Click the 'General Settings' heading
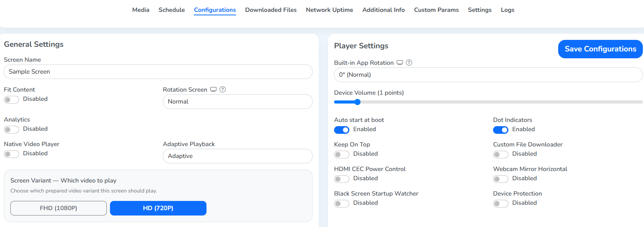 tap(34, 44)
